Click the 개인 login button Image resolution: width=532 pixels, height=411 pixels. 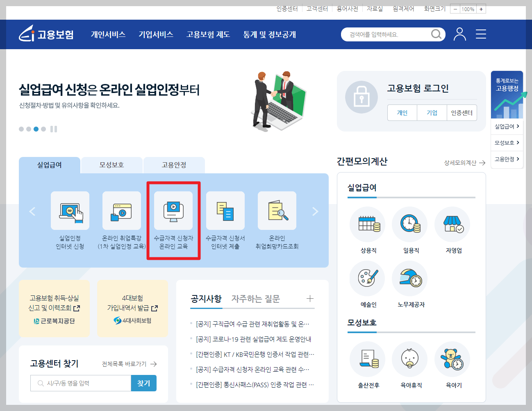pos(402,113)
